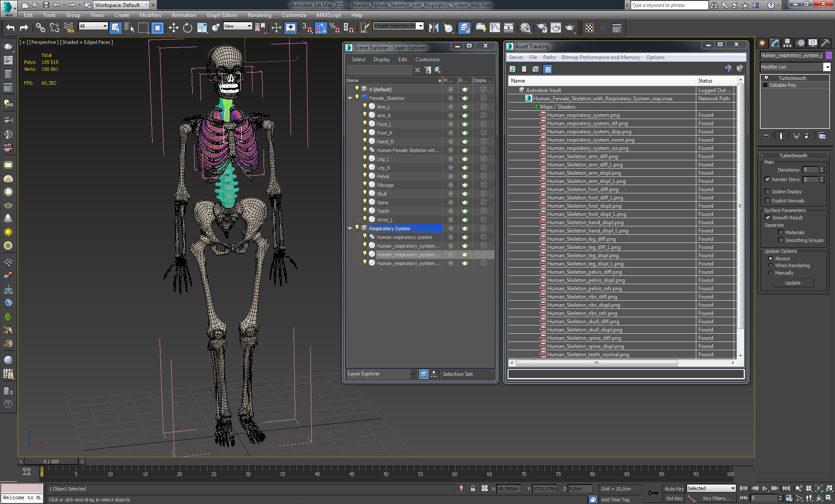
Task: Open the Key Filters dialog
Action: click(716, 498)
